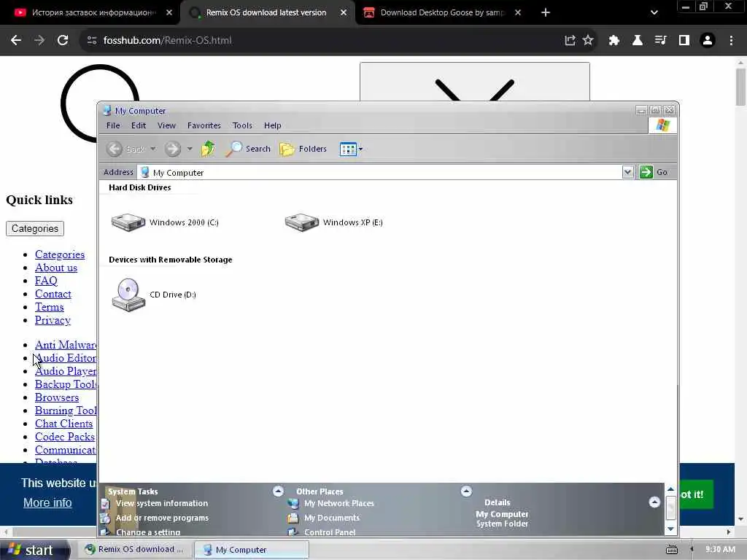Viewport: 747px width, 560px height.
Task: Open the Tools menu
Action: click(x=242, y=125)
